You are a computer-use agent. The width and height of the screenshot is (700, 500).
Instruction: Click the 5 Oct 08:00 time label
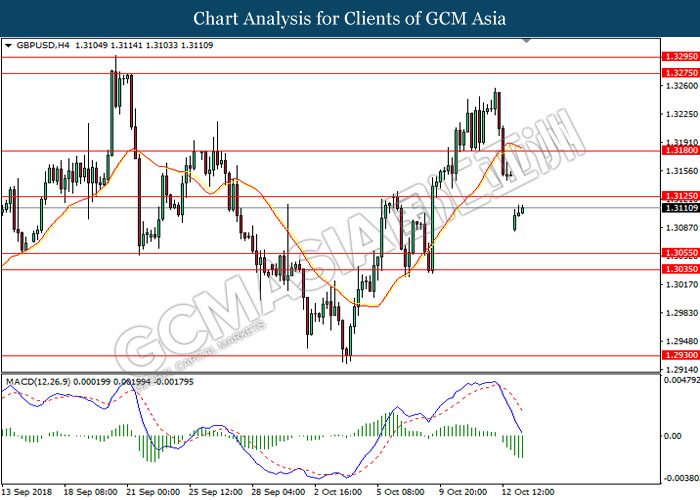click(x=401, y=492)
